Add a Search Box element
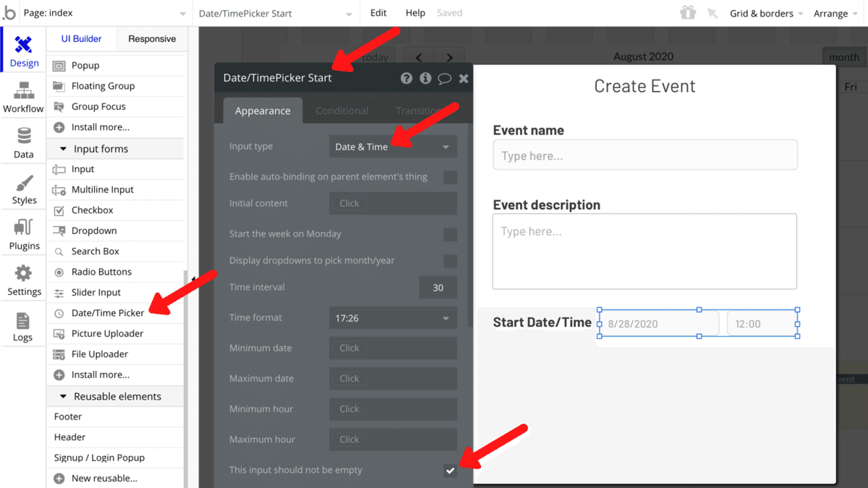This screenshot has height=488, width=868. pyautogui.click(x=115, y=252)
